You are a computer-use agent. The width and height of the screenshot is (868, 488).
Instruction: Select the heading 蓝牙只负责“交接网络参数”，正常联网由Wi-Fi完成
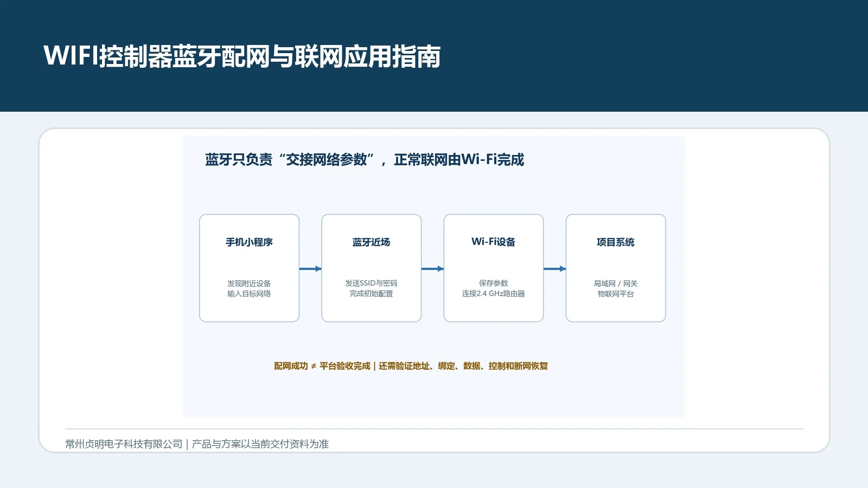click(x=365, y=159)
